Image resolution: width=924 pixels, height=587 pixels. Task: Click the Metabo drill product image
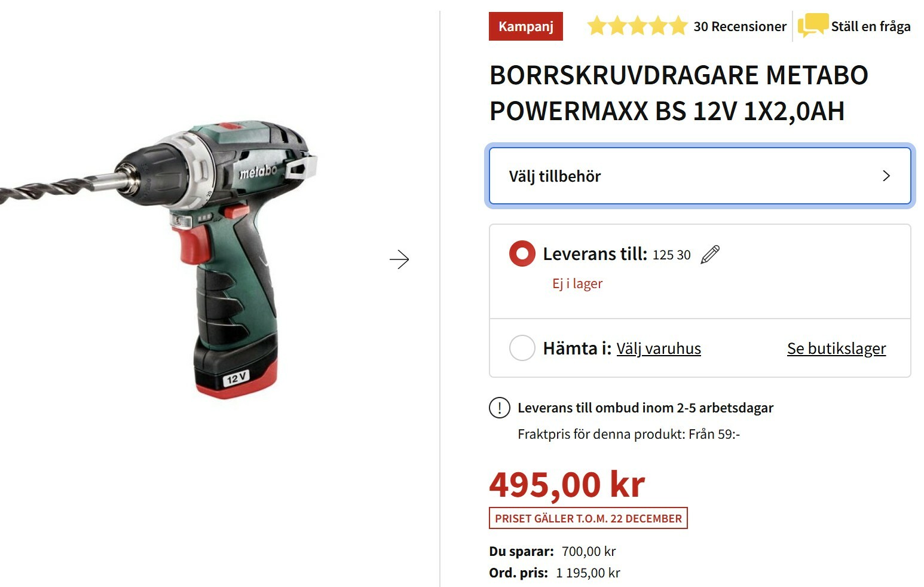[158, 259]
